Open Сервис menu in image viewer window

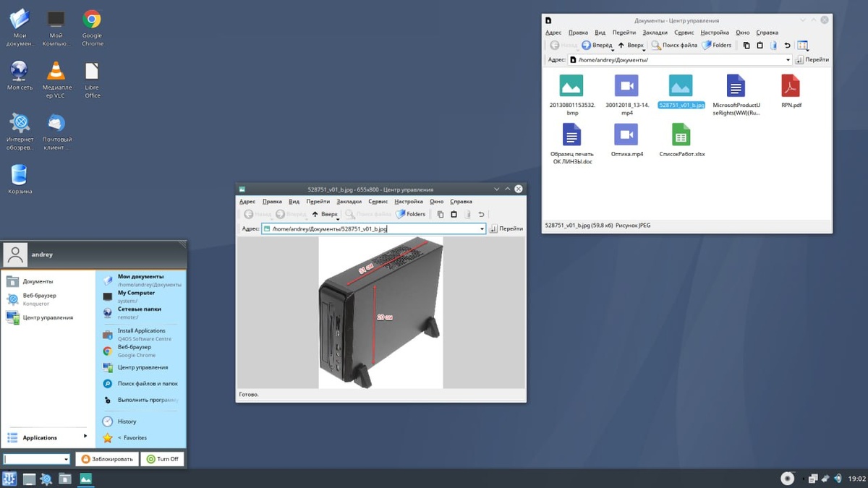coord(378,202)
